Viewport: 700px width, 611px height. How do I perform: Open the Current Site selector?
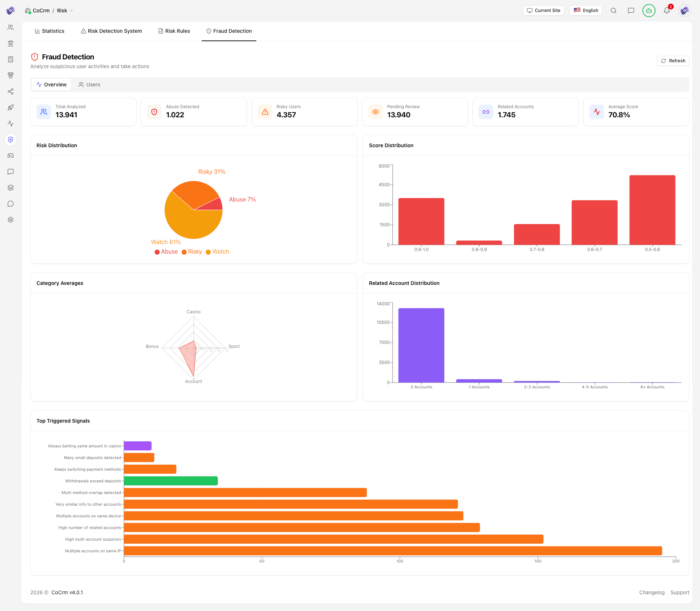(543, 11)
